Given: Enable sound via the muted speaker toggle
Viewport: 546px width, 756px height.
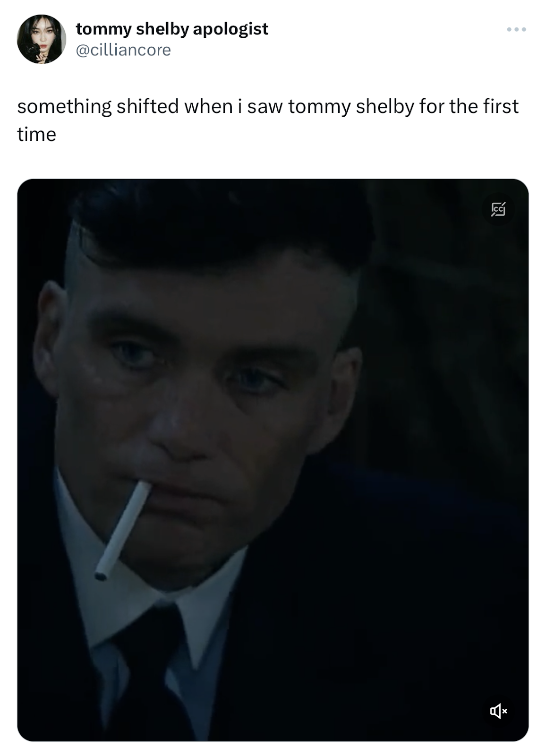Looking at the screenshot, I should pos(498,711).
